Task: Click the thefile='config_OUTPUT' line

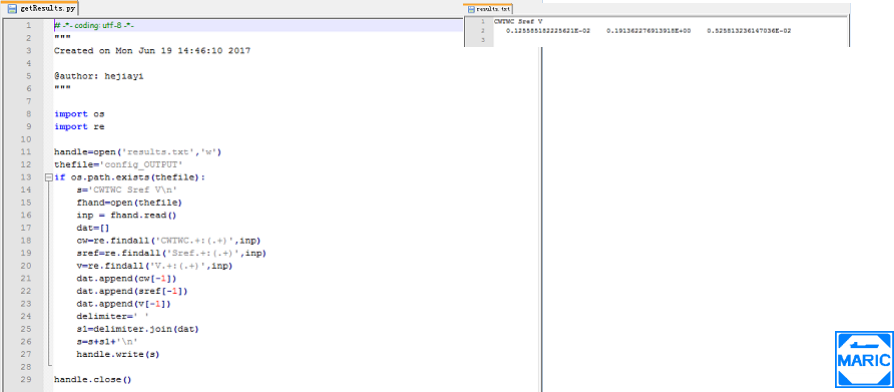Action: point(118,164)
